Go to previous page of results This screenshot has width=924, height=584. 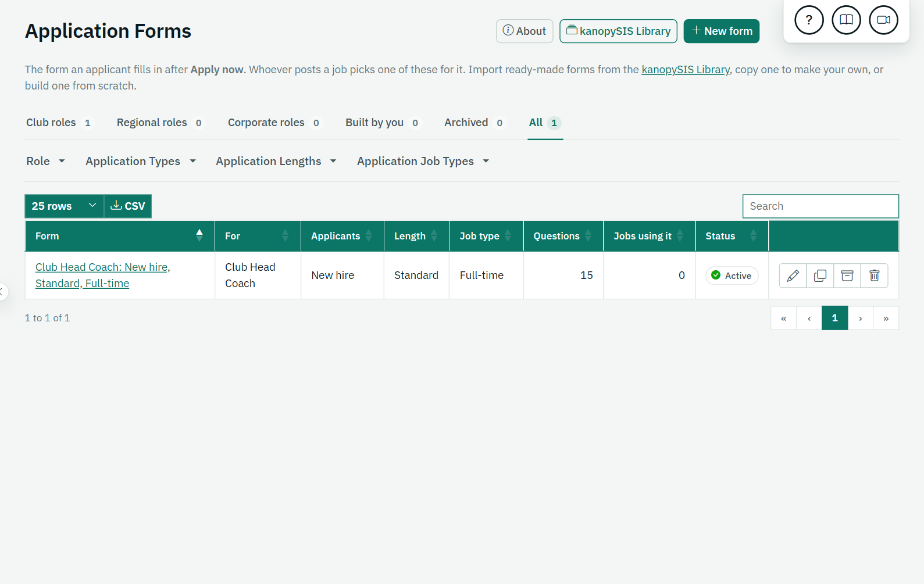click(x=809, y=318)
